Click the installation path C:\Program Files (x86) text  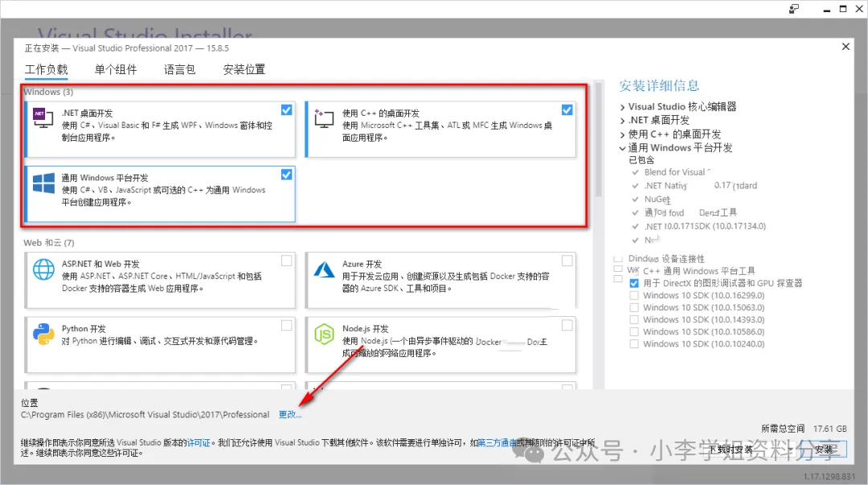click(x=145, y=414)
